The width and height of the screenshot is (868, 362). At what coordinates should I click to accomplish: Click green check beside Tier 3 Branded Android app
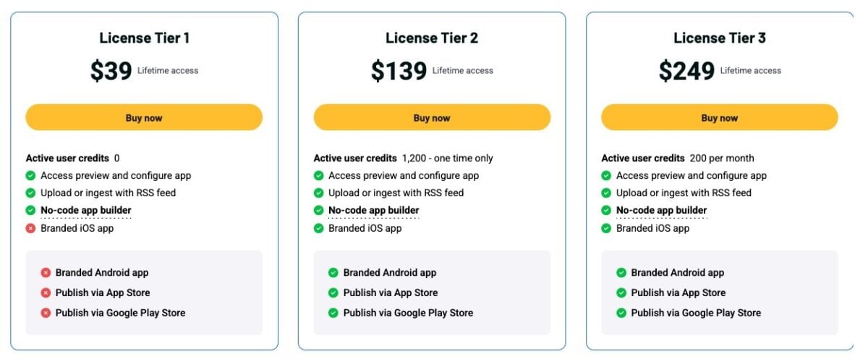tap(621, 273)
